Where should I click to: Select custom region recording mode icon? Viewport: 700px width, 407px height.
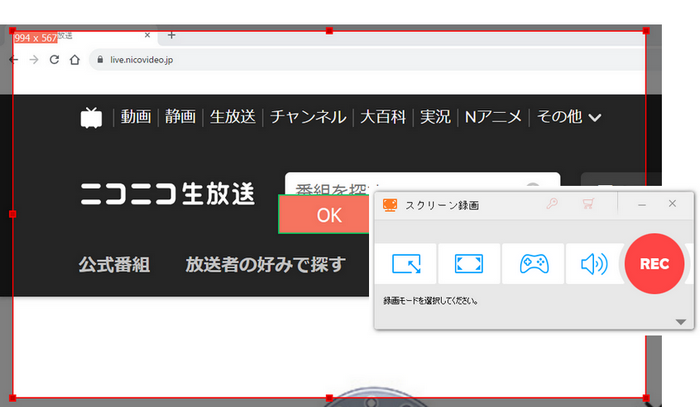[406, 264]
